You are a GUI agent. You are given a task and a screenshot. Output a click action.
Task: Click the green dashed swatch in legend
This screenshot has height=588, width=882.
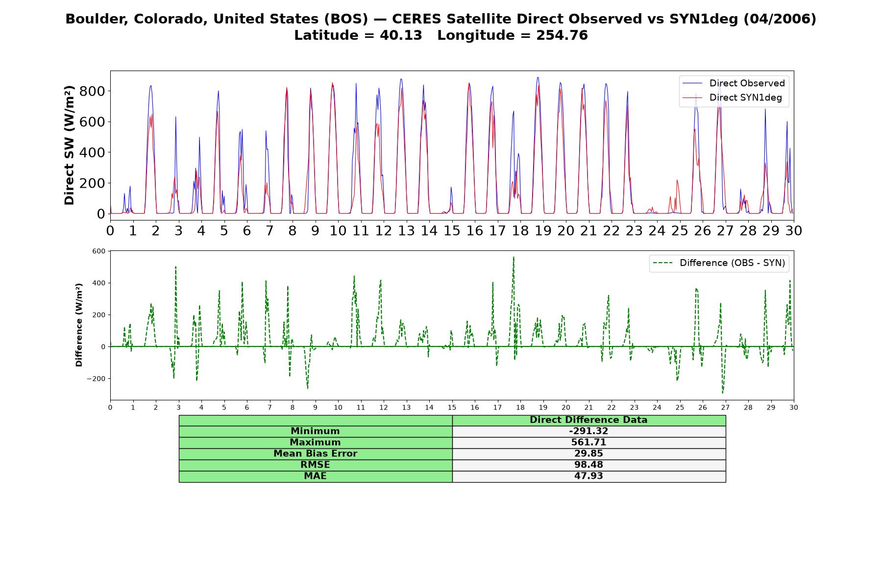pos(663,263)
